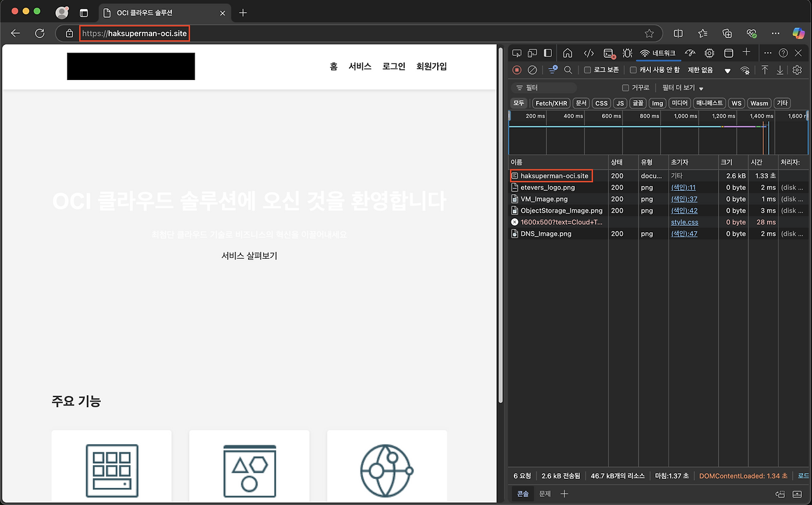Refresh the page in browser

[x=39, y=33]
